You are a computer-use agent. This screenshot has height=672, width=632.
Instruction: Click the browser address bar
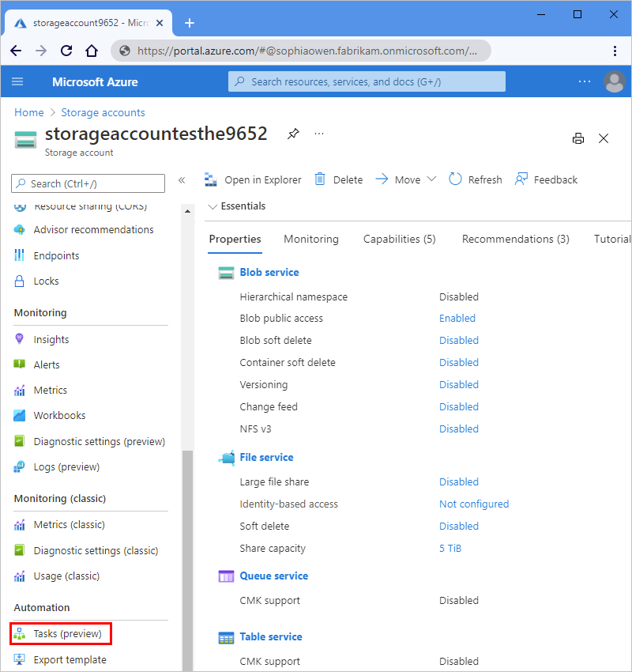(x=300, y=51)
